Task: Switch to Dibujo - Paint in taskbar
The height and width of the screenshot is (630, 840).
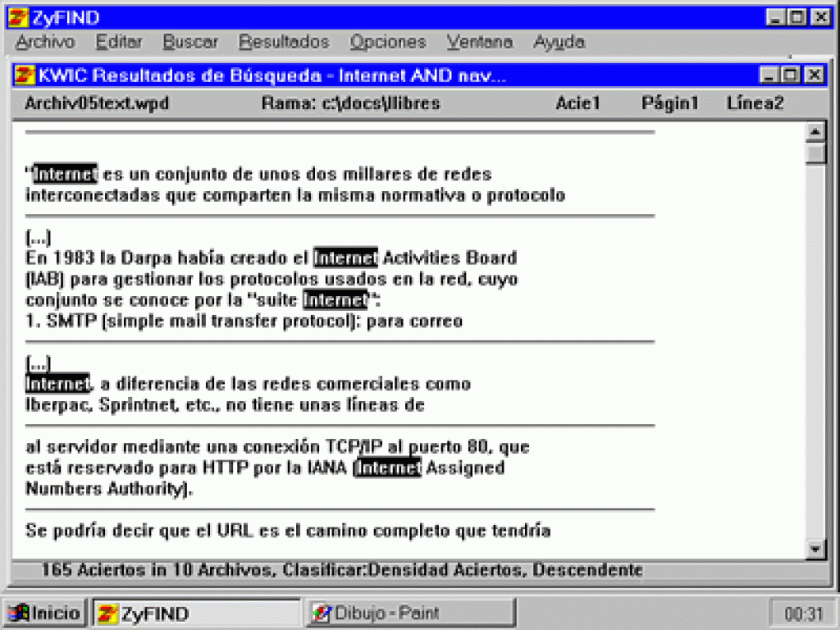Action: [410, 613]
